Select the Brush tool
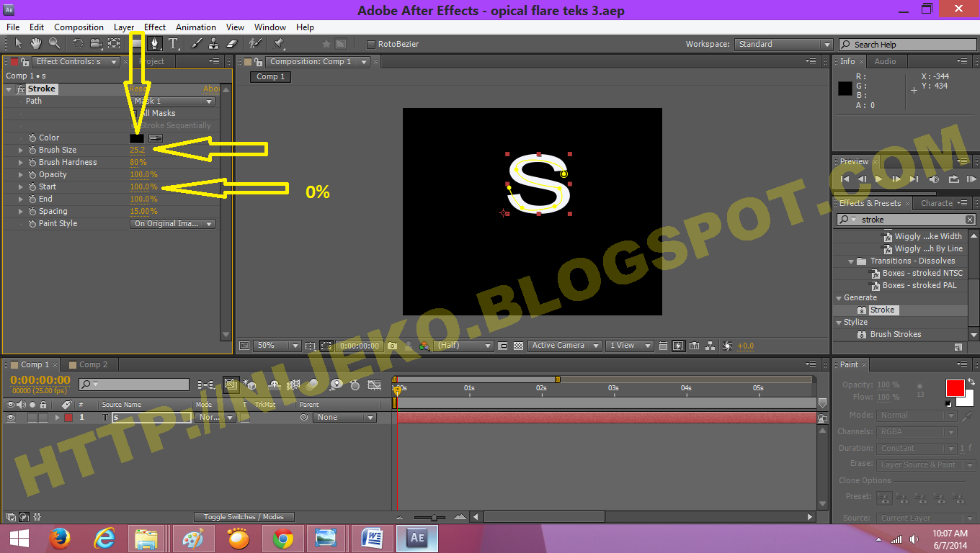This screenshot has height=553, width=980. pos(197,44)
